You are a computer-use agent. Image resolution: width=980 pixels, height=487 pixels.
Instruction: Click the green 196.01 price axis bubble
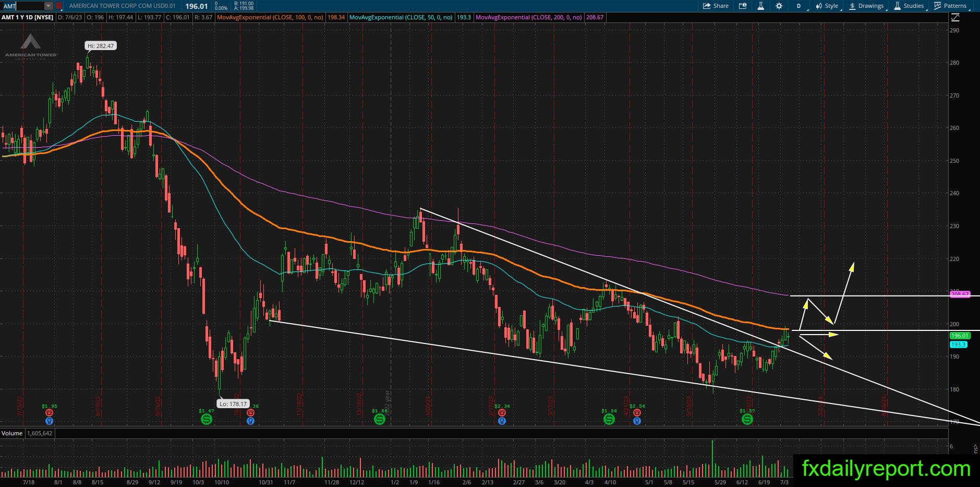click(x=959, y=336)
